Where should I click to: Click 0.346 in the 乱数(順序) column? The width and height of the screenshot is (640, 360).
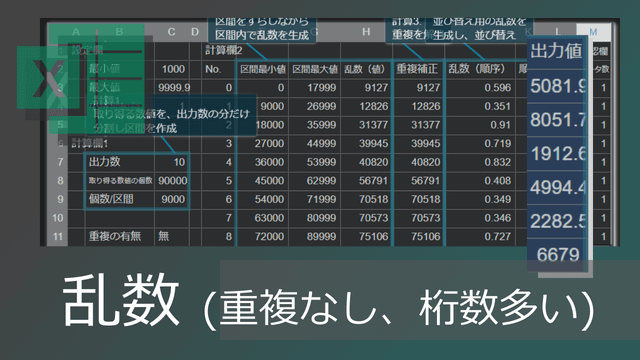pyautogui.click(x=480, y=218)
